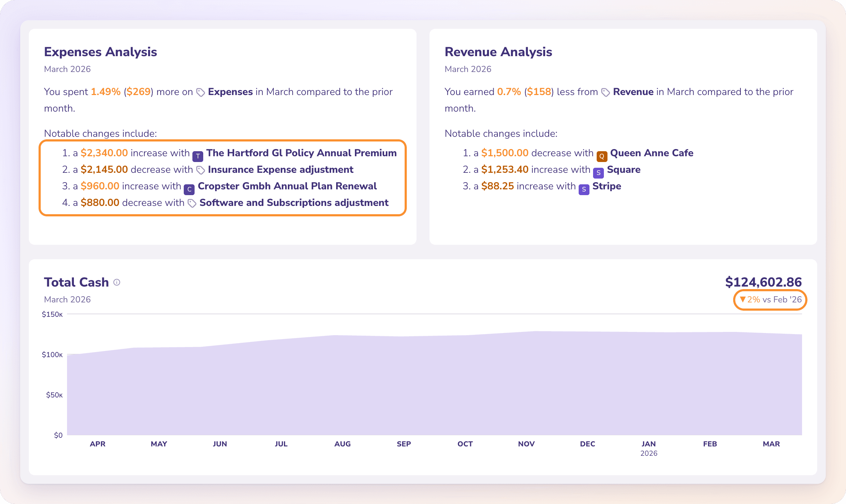The width and height of the screenshot is (846, 504).
Task: Click the 1.49% expenses change figure
Action: pos(106,92)
